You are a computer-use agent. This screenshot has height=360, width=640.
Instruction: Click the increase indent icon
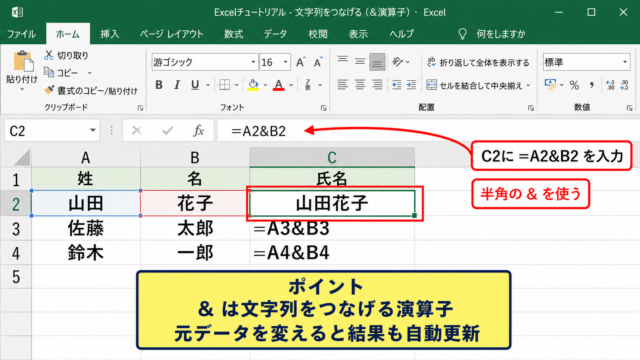[x=411, y=85]
